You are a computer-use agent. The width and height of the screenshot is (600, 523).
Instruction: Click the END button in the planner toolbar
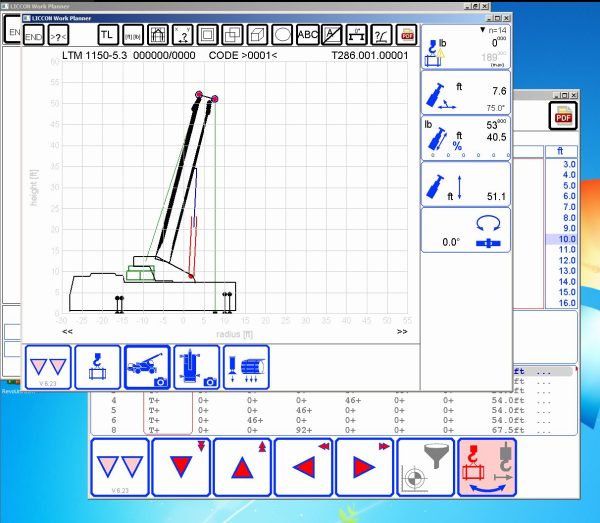33,35
